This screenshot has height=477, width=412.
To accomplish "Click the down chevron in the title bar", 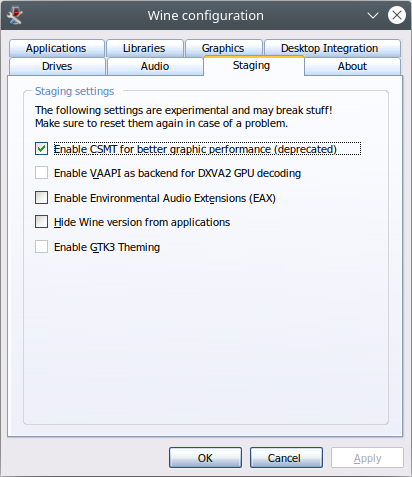I will 372,15.
